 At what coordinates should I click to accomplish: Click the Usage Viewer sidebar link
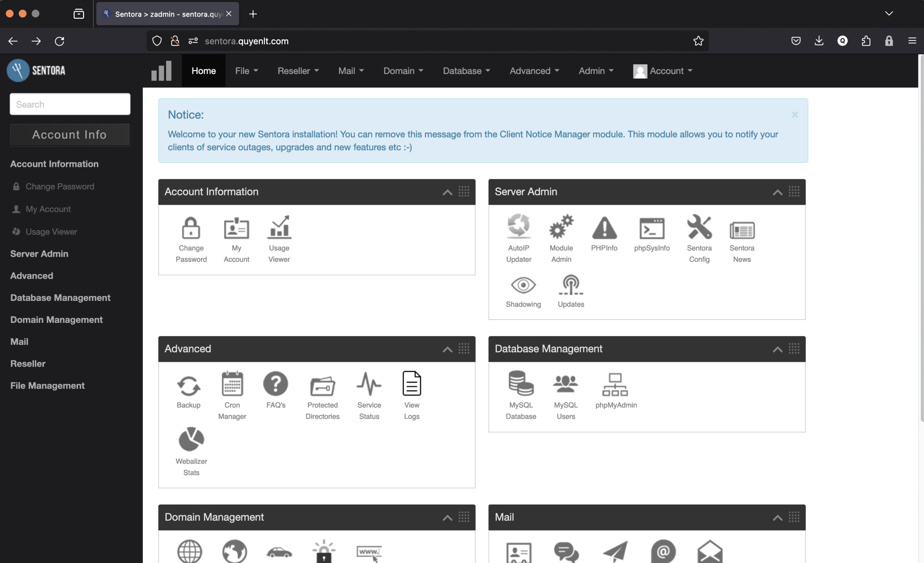(x=51, y=232)
